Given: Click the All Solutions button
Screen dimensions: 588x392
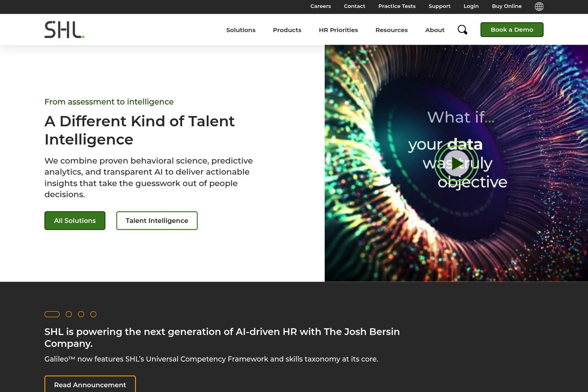Looking at the screenshot, I should point(75,221).
